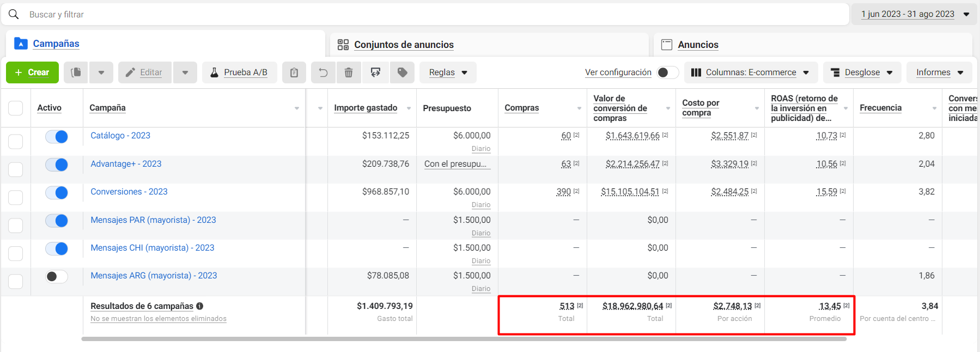
Task: Click the clipboard paste icon
Action: [x=294, y=72]
